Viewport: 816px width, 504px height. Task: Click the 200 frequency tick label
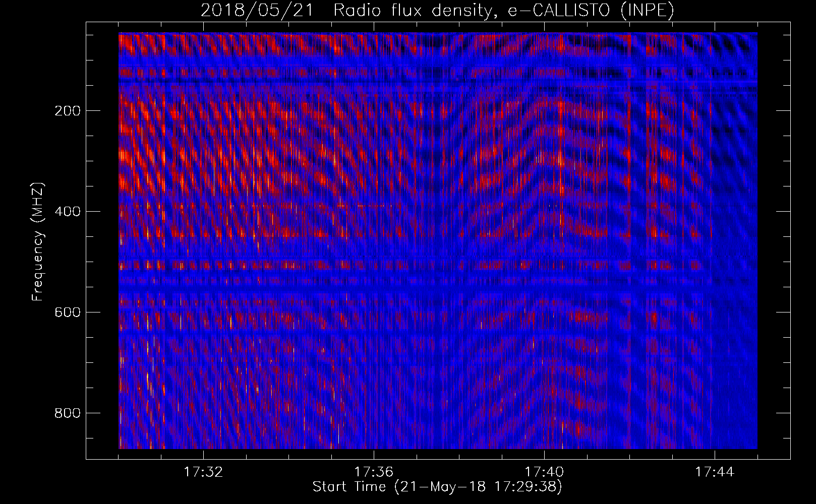67,111
